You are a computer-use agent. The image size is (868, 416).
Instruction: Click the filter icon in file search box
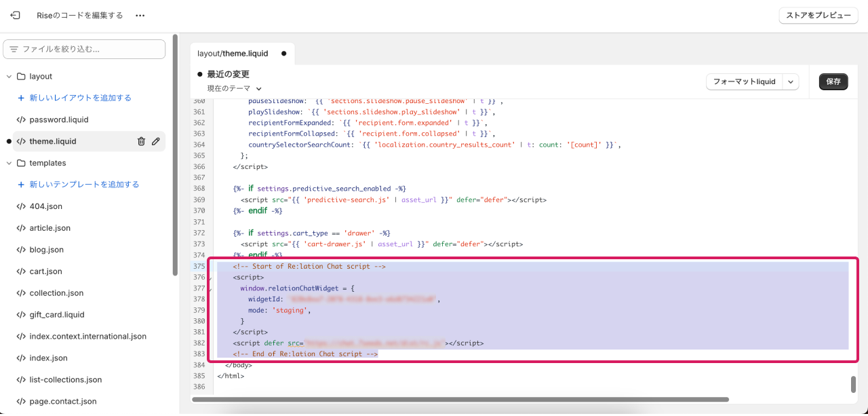pyautogui.click(x=14, y=50)
